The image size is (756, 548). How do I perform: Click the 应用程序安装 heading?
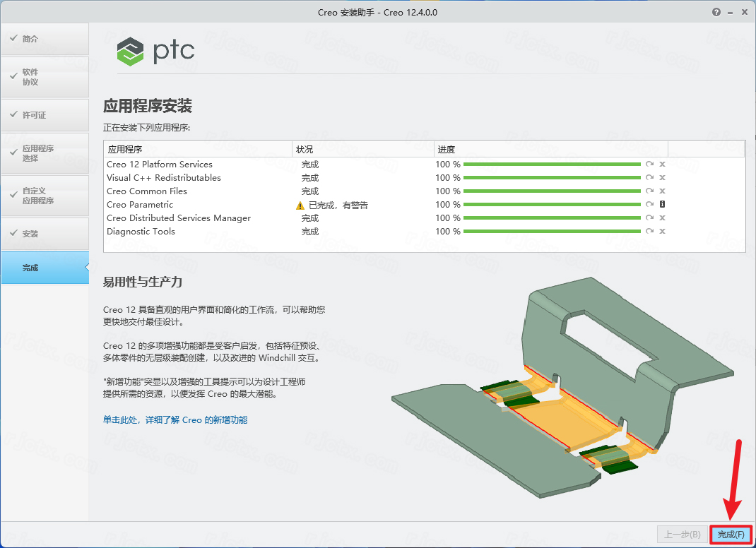[x=148, y=105]
